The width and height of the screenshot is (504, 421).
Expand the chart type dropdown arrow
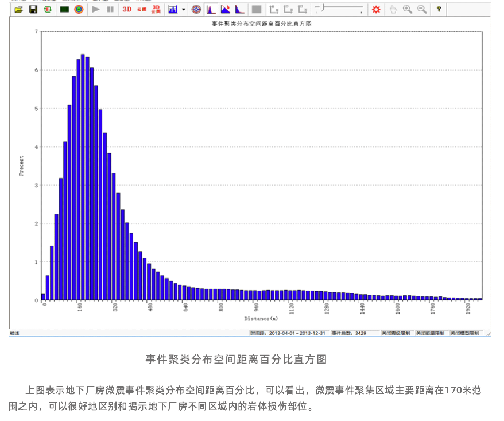tap(184, 10)
